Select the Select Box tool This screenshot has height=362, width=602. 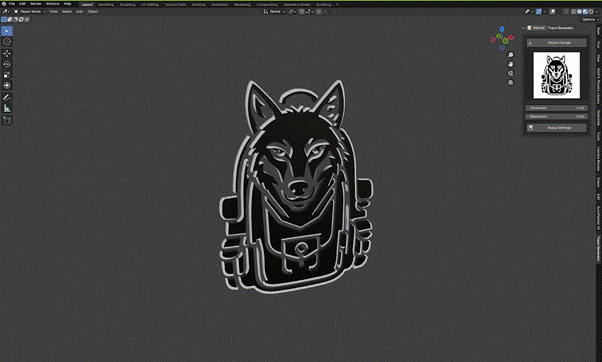click(7, 31)
